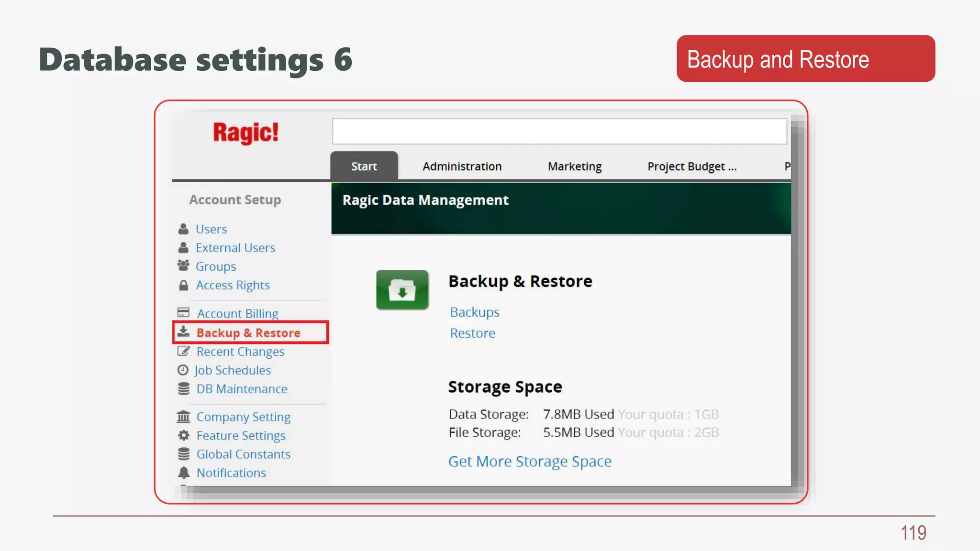The image size is (980, 551).
Task: Click Get More Storage Space
Action: click(x=530, y=462)
